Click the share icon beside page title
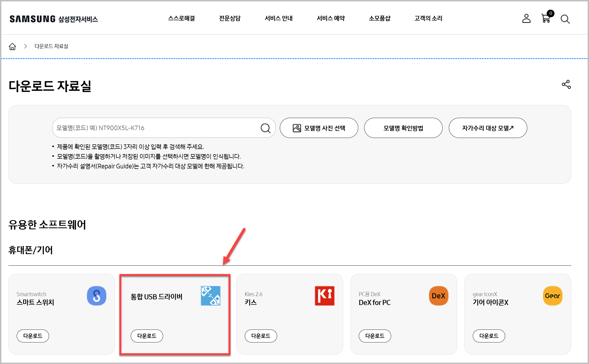Screen dimensions: 589x364 tap(566, 84)
